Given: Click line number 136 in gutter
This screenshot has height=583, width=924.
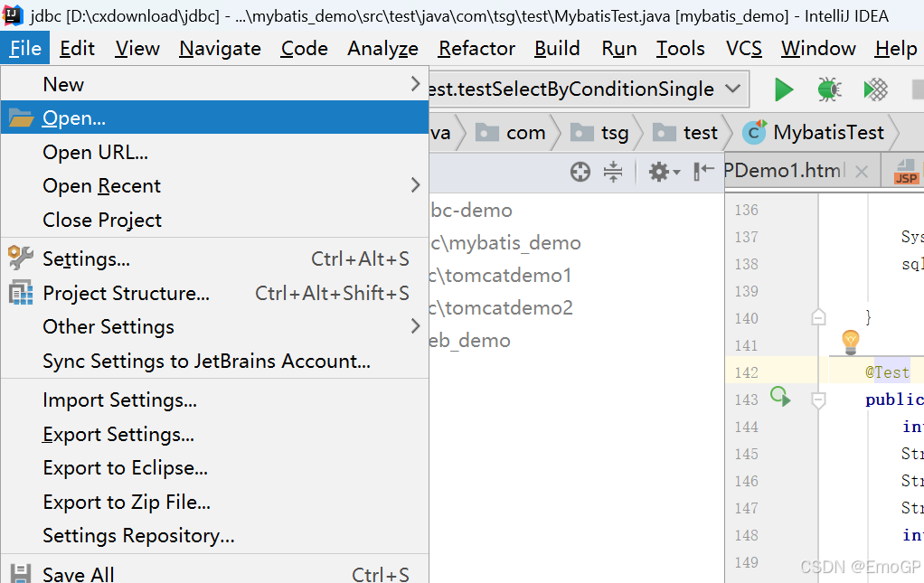Looking at the screenshot, I should point(746,210).
